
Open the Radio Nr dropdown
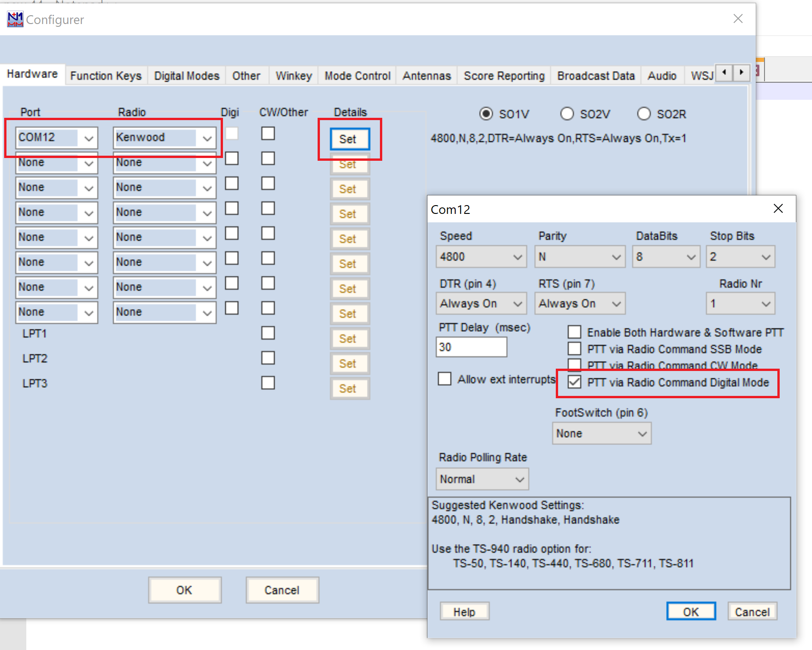pos(740,304)
